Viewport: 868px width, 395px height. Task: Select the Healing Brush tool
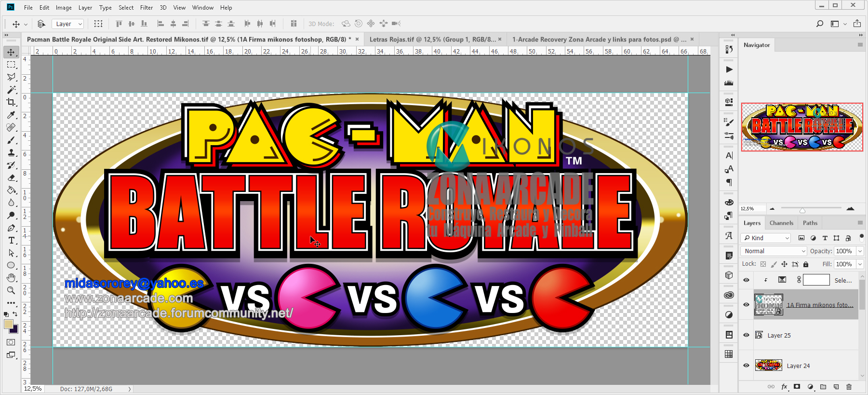(11, 127)
